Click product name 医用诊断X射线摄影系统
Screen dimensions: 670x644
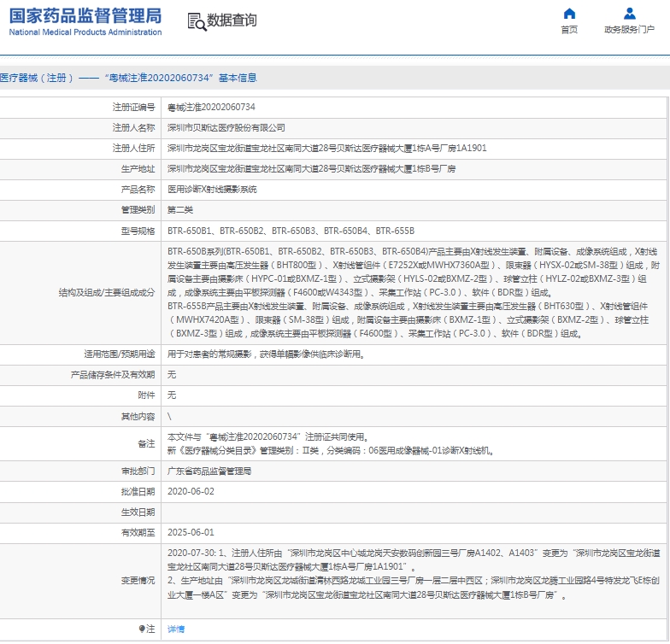click(212, 190)
